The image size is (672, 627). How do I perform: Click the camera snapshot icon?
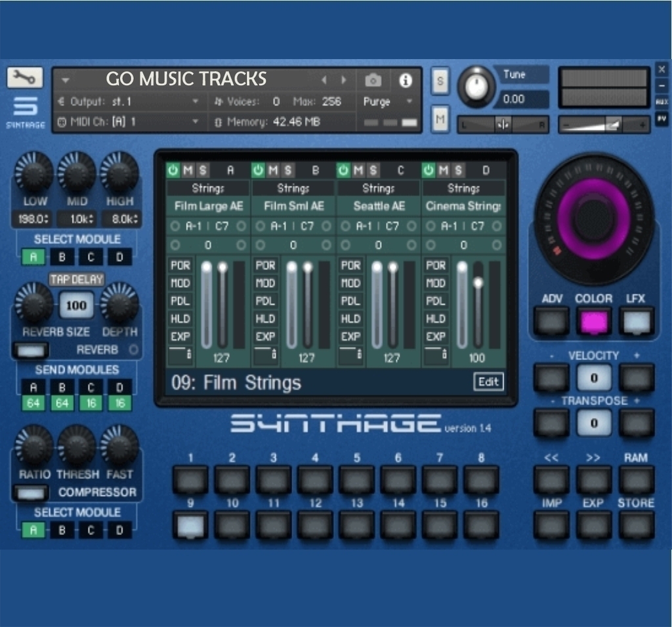pyautogui.click(x=373, y=80)
